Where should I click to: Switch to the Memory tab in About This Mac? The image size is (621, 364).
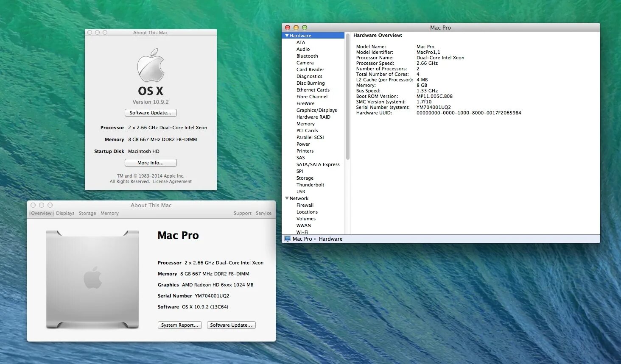coord(109,213)
